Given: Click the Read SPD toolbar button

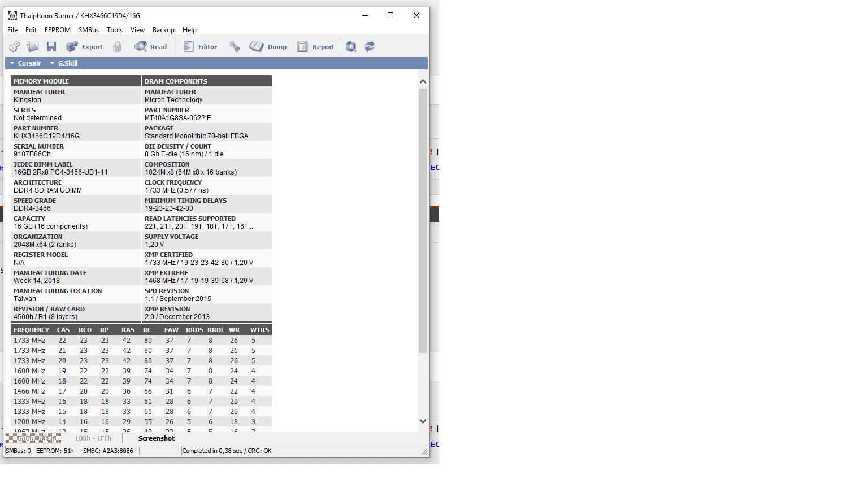Looking at the screenshot, I should 150,47.
